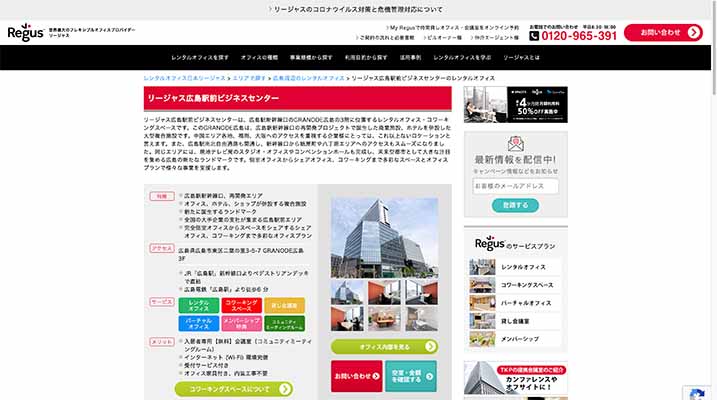Select the bottom-left gallery thumbnail
717x400 pixels.
click(348, 319)
